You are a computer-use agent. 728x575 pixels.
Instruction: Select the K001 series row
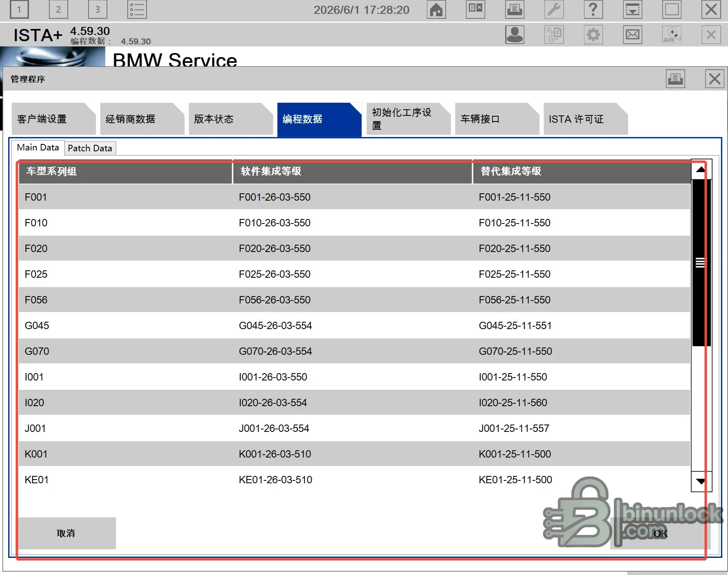coord(354,454)
